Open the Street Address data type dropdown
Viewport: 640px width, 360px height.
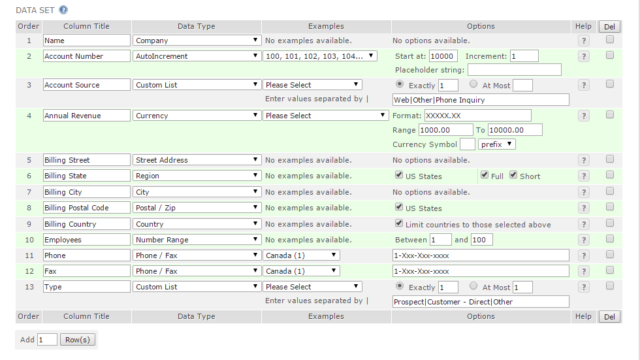(x=196, y=160)
